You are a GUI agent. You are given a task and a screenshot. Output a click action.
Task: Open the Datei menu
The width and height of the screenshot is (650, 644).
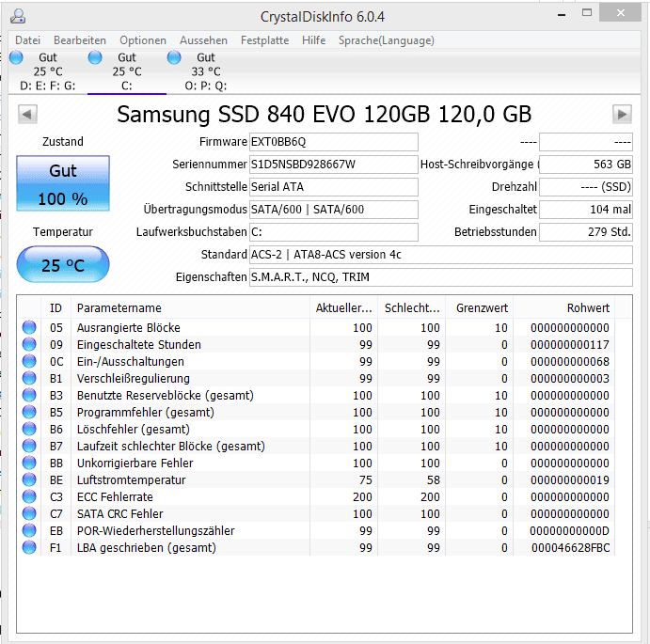pos(28,40)
